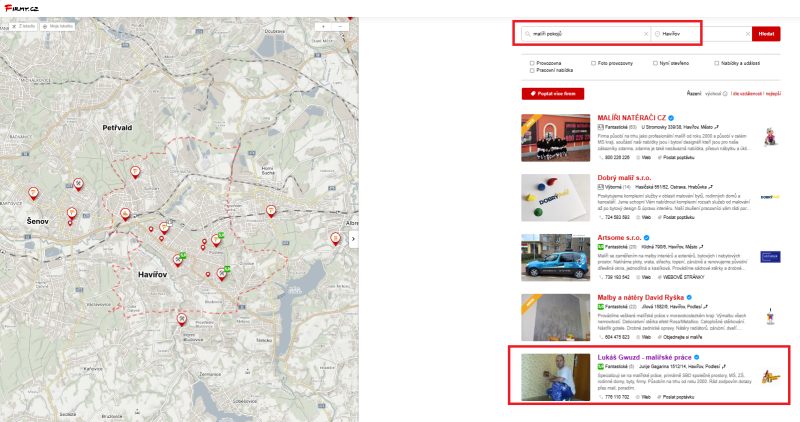Enable the Nyní otevřeno filter
The height and width of the screenshot is (422, 800).
coord(655,63)
